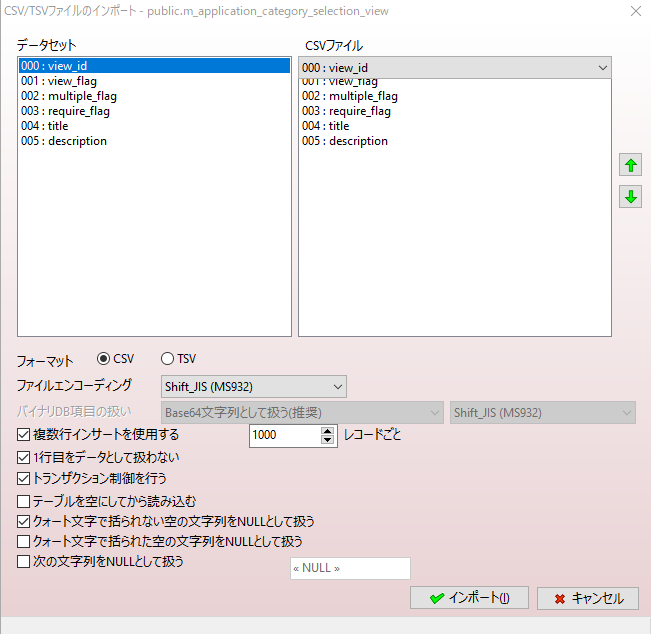Close the import dialog window
This screenshot has height=634, width=651.
point(635,11)
